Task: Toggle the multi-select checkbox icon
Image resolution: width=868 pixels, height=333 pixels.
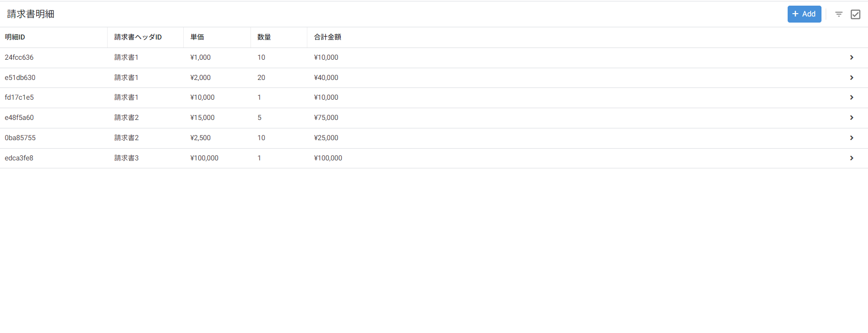Action: tap(856, 14)
